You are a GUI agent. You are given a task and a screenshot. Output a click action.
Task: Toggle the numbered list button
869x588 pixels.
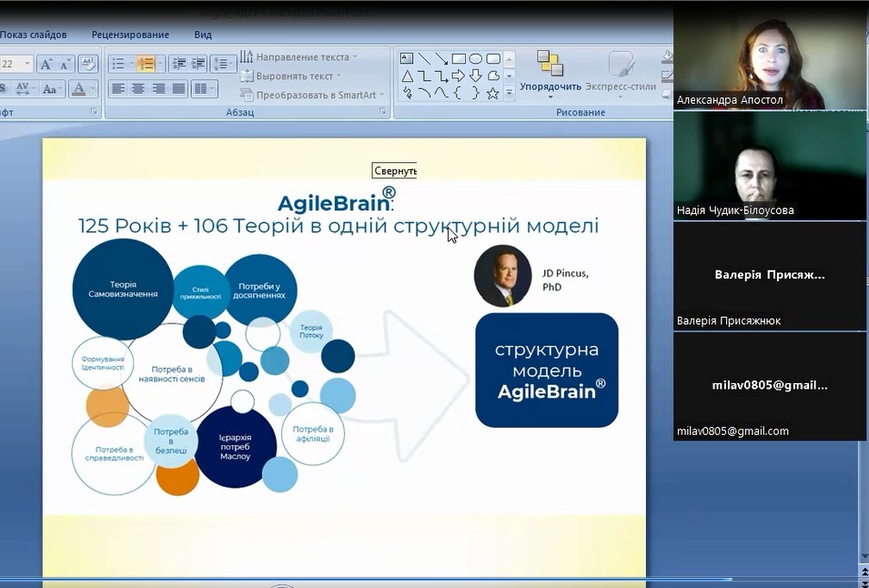(x=146, y=65)
